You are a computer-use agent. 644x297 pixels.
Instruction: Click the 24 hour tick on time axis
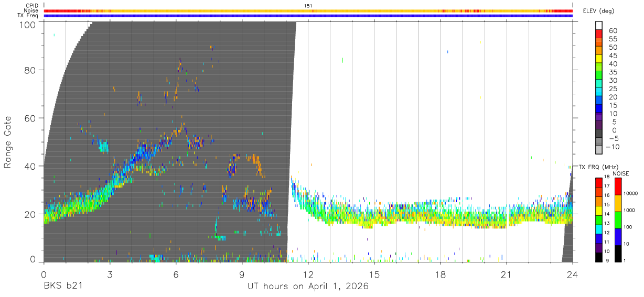tap(573, 274)
